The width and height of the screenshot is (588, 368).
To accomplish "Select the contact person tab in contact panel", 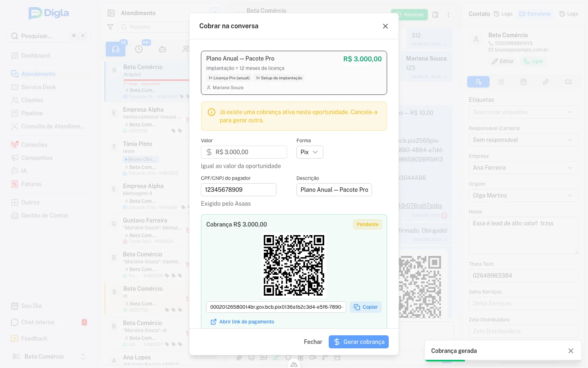I will click(x=479, y=82).
